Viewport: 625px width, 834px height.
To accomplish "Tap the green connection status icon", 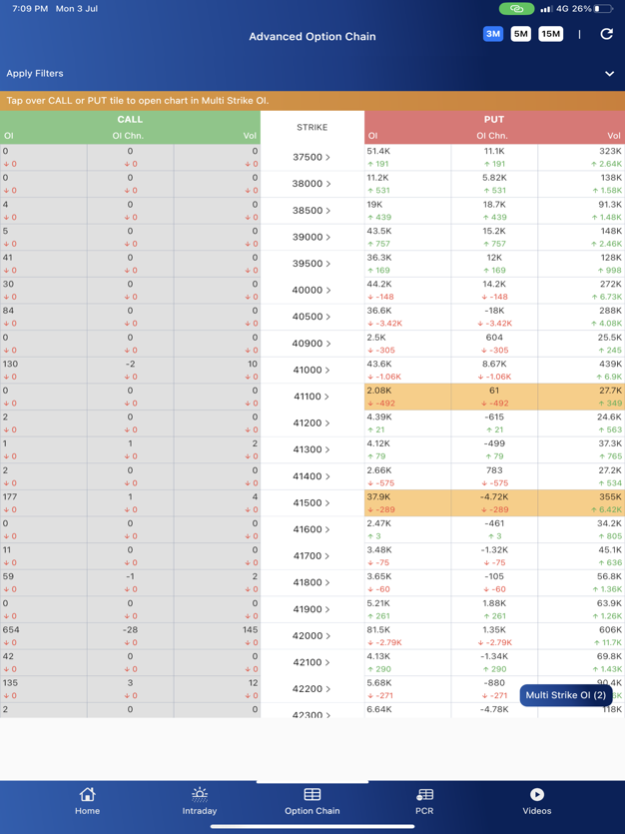I will (517, 8).
